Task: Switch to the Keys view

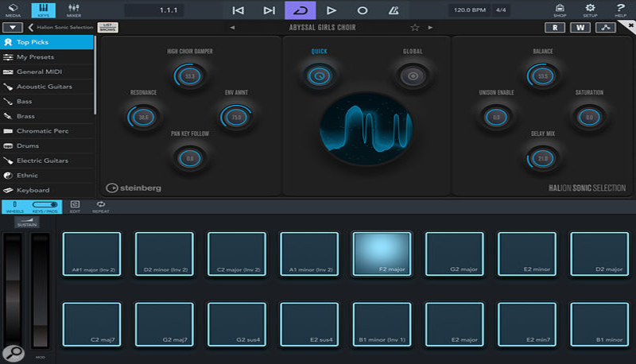Action: (44, 10)
